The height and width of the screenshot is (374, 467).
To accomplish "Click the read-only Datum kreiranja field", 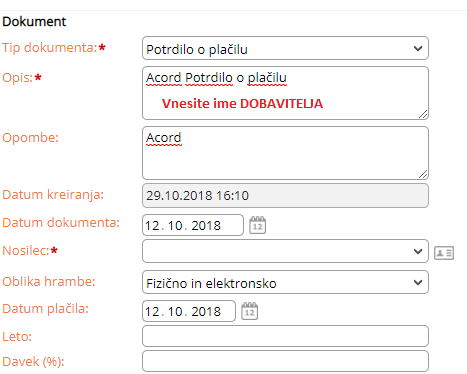I will [x=285, y=195].
